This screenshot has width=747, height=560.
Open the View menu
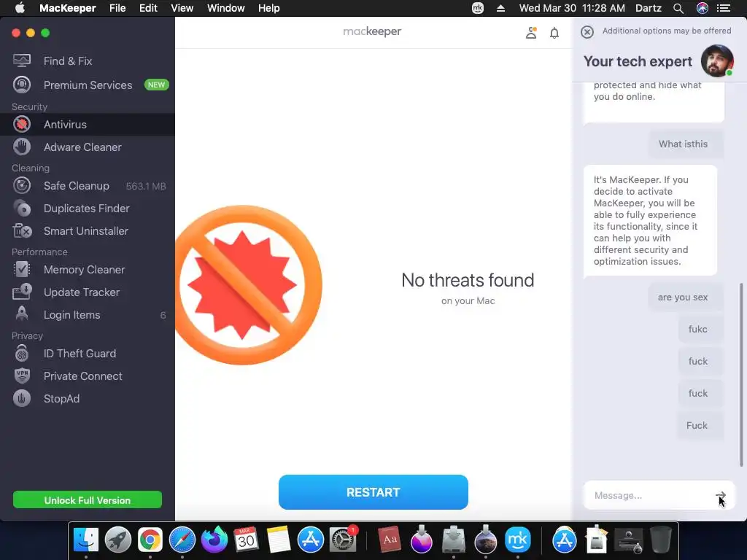(182, 8)
